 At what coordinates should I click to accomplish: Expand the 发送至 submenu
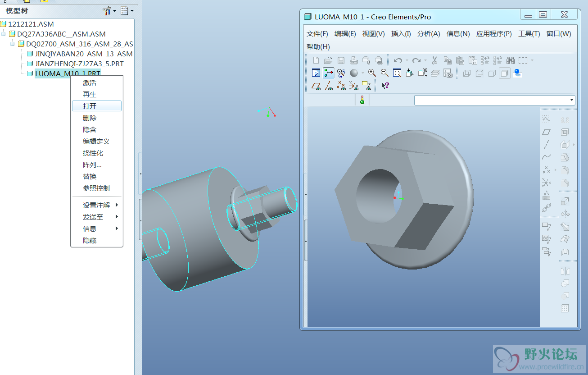(x=97, y=217)
